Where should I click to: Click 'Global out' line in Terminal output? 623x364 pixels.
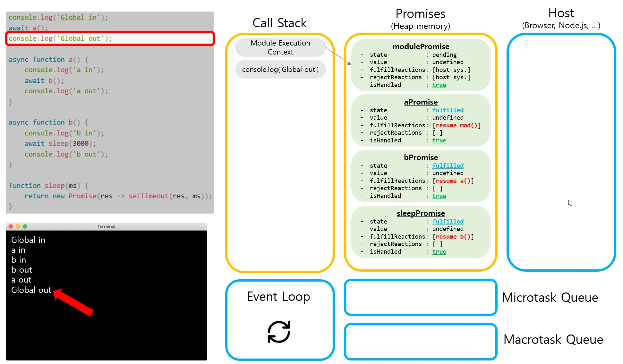pos(31,290)
